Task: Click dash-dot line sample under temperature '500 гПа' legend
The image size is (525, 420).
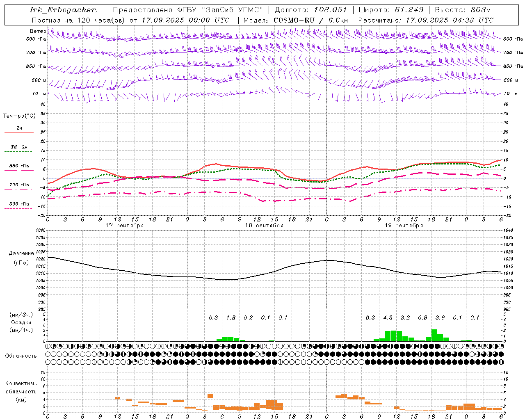Action: pyautogui.click(x=18, y=209)
